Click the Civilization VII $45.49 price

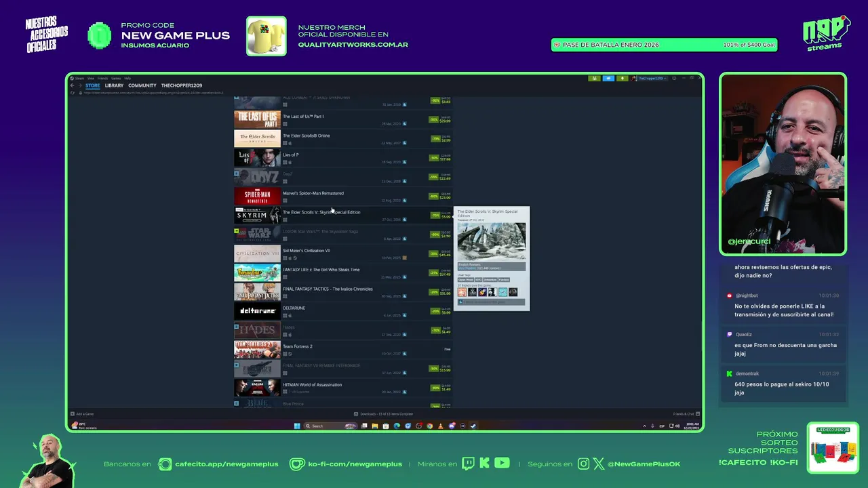(446, 256)
